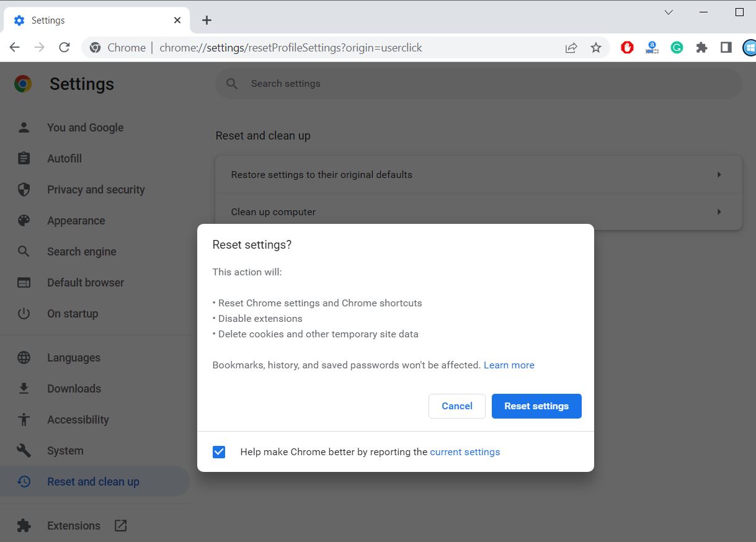
Task: Open Privacy and security settings
Action: tap(96, 190)
